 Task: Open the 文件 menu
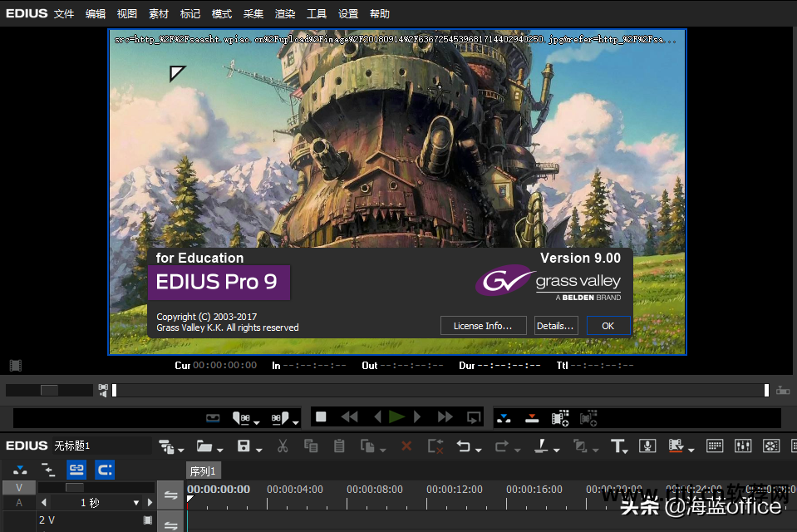64,14
